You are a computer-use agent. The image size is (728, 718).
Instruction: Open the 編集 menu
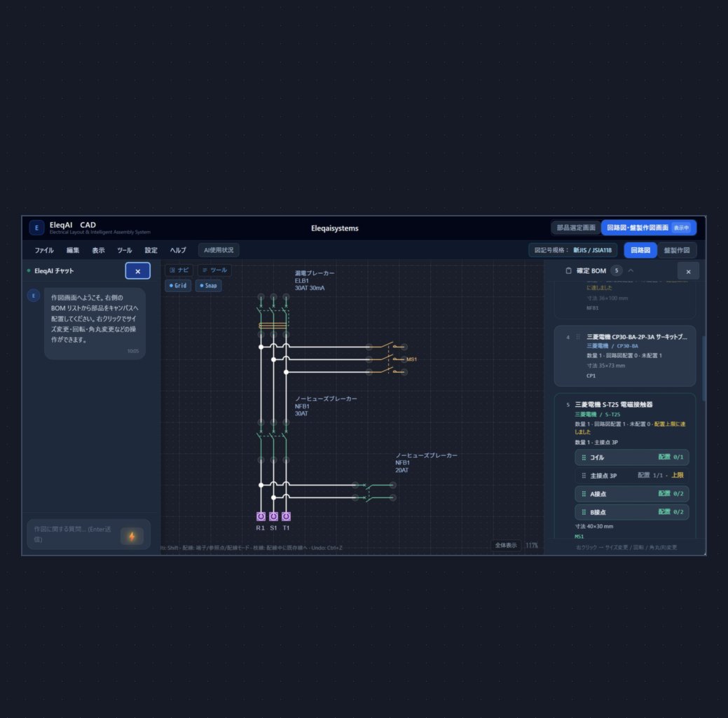(73, 250)
